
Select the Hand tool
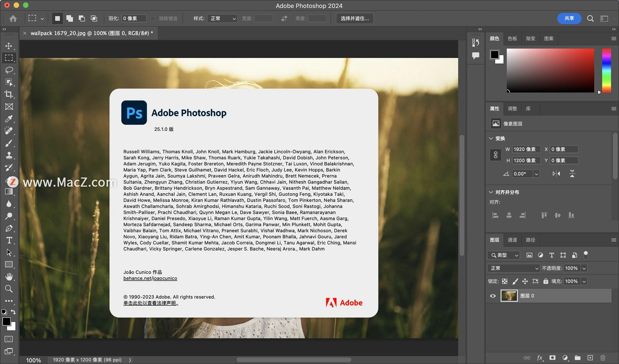[9, 276]
